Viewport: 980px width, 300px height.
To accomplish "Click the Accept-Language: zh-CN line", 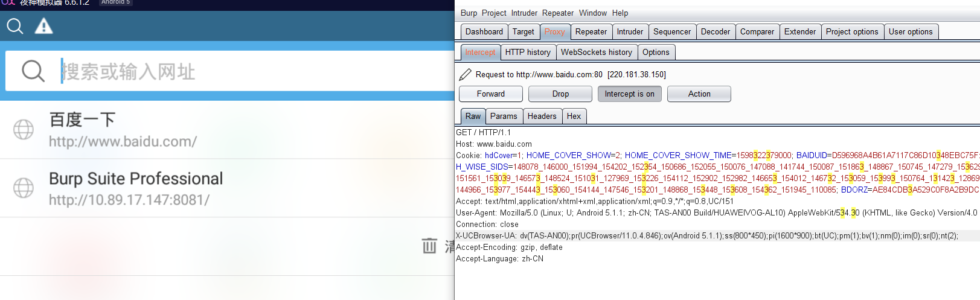I will click(500, 258).
